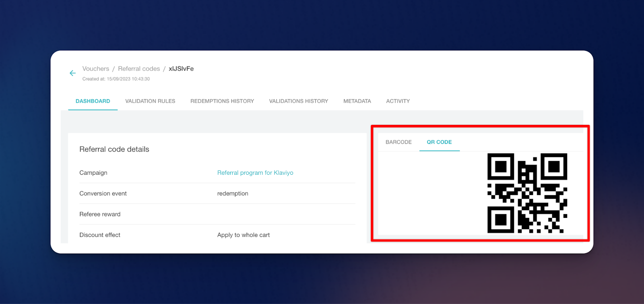The width and height of the screenshot is (644, 304).
Task: Click the Discount effect label
Action: tap(100, 235)
